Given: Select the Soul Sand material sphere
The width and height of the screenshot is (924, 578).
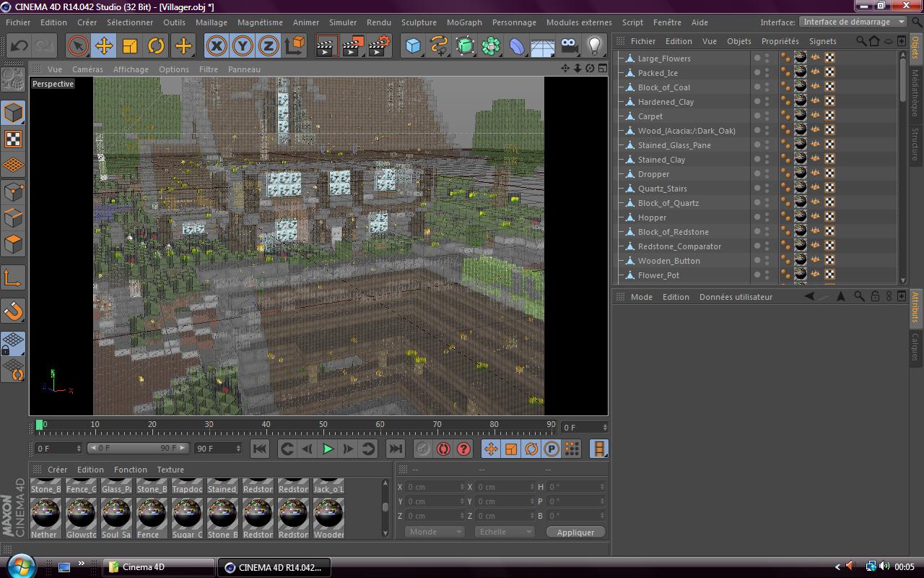Looking at the screenshot, I should click(x=116, y=514).
